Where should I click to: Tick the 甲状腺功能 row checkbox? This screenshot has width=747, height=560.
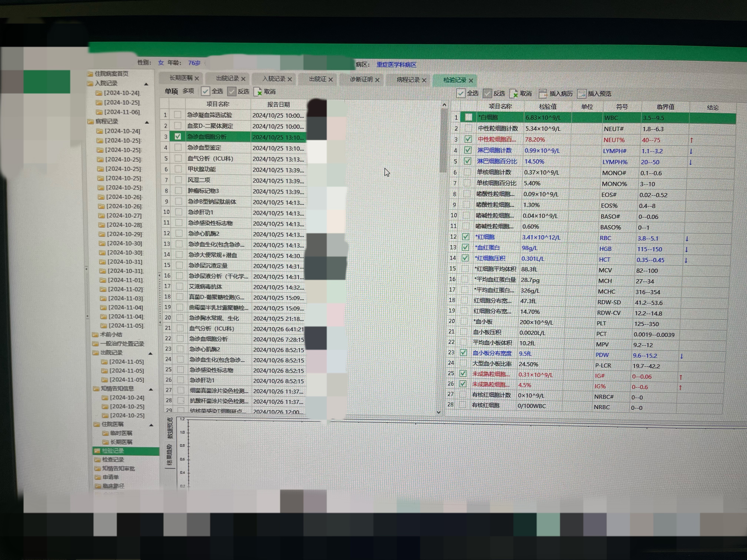(x=178, y=169)
